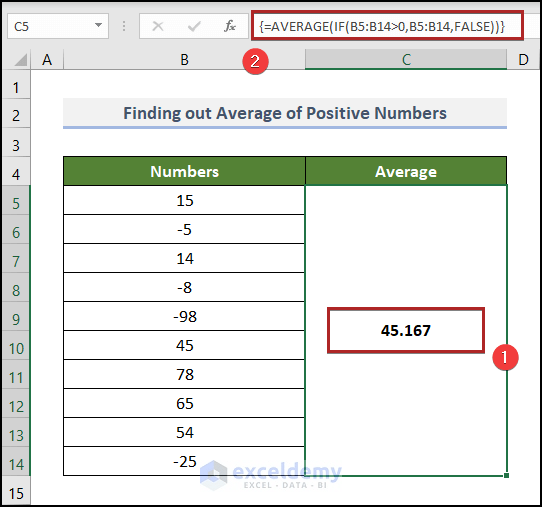Click the average result 45.167
Viewport: 542px width, 507px height.
pyautogui.click(x=406, y=330)
